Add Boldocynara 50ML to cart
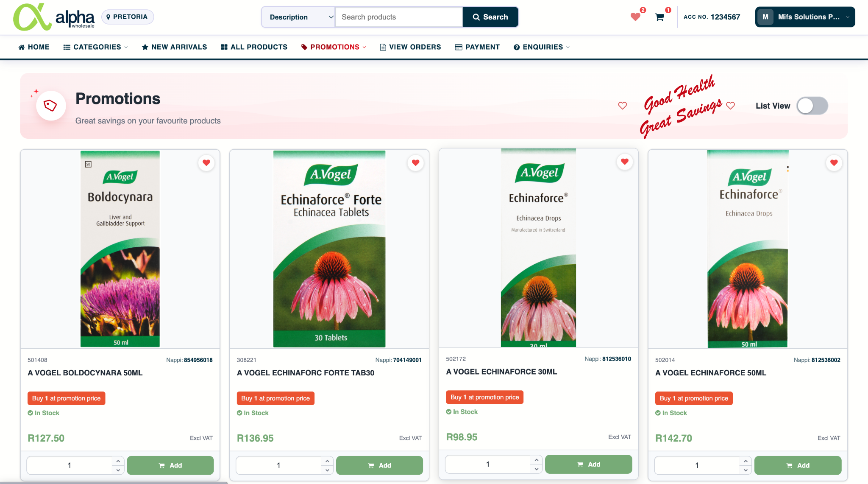868x484 pixels. 170,465
